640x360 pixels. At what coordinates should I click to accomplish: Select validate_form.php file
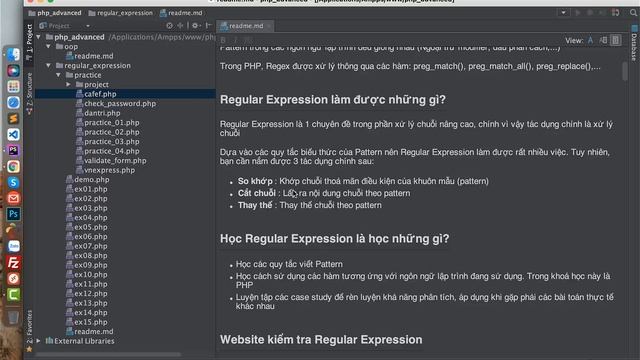[116, 160]
